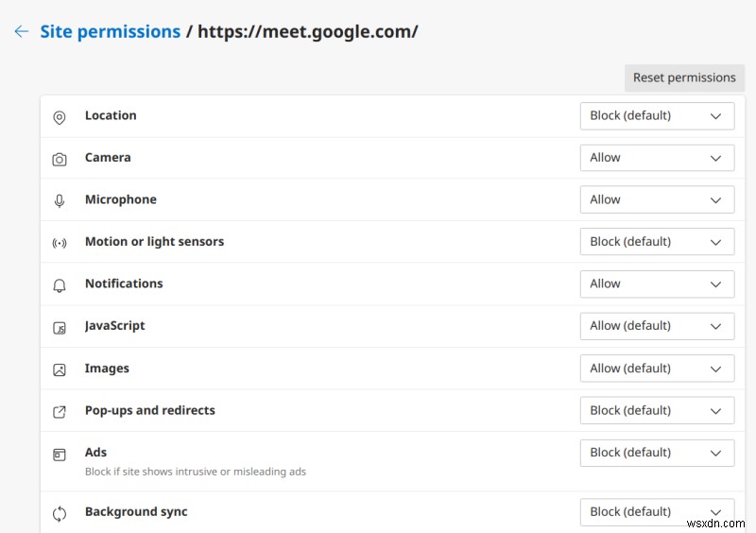Open the Images permission dropdown
This screenshot has height=533, width=756.
(657, 369)
